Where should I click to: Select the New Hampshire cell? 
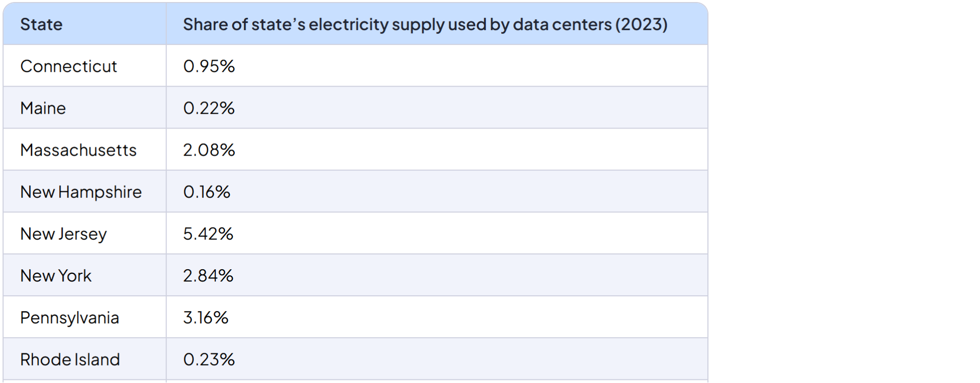coord(81,192)
